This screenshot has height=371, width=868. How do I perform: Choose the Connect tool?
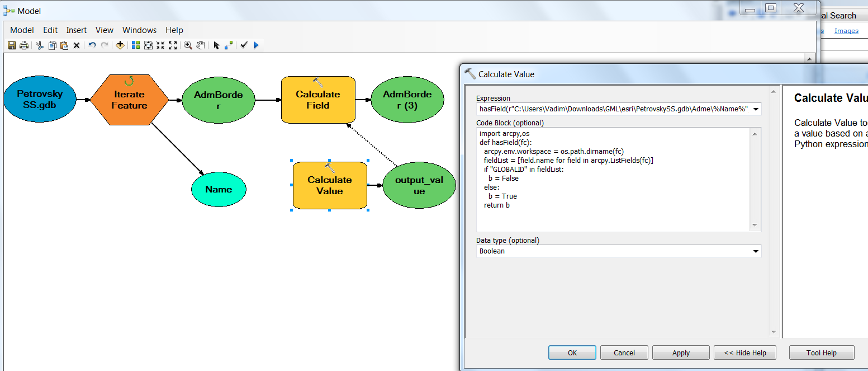(x=229, y=45)
